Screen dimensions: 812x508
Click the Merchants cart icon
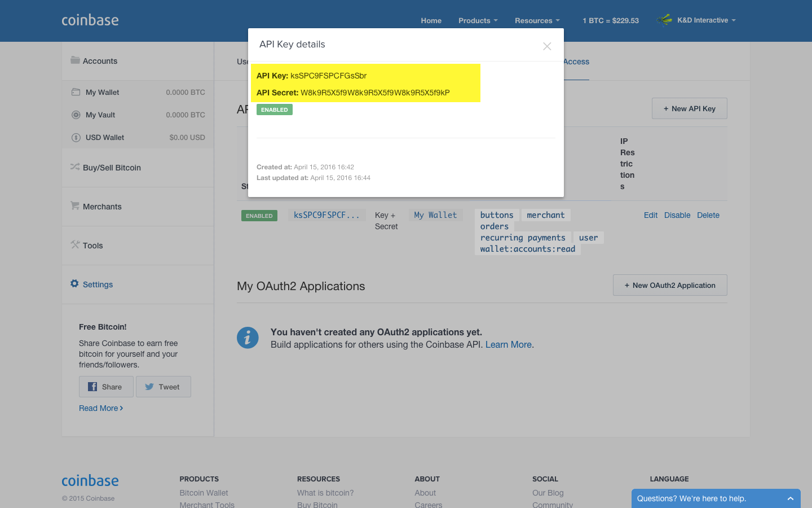(x=75, y=205)
